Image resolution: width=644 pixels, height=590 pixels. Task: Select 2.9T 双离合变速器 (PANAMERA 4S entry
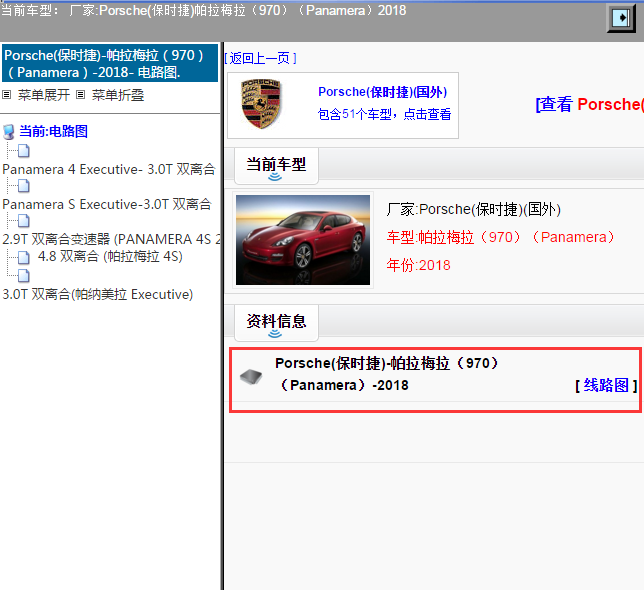(111, 239)
